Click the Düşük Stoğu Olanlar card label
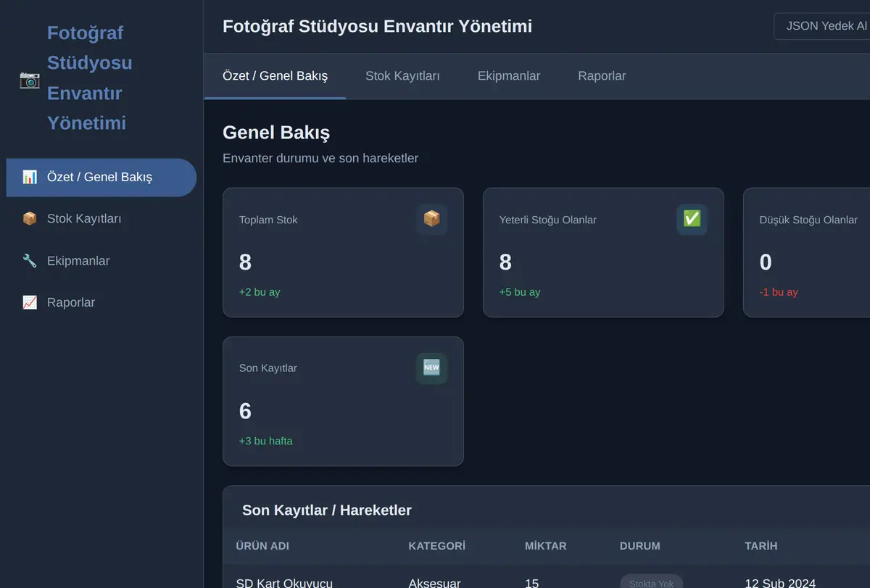The height and width of the screenshot is (588, 870). pos(808,220)
